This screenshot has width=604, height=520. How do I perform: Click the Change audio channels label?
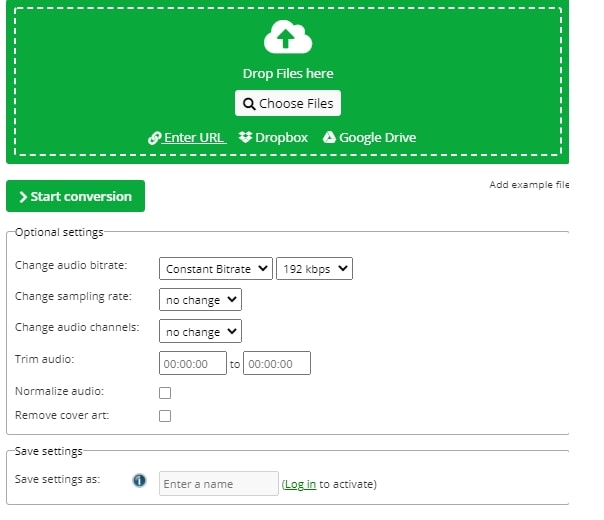pyautogui.click(x=77, y=327)
